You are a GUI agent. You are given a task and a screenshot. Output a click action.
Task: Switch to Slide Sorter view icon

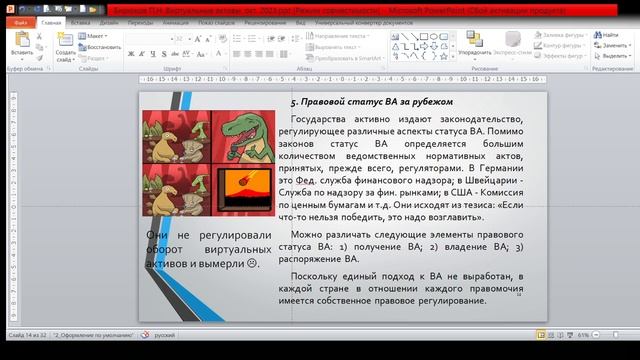tap(551, 335)
